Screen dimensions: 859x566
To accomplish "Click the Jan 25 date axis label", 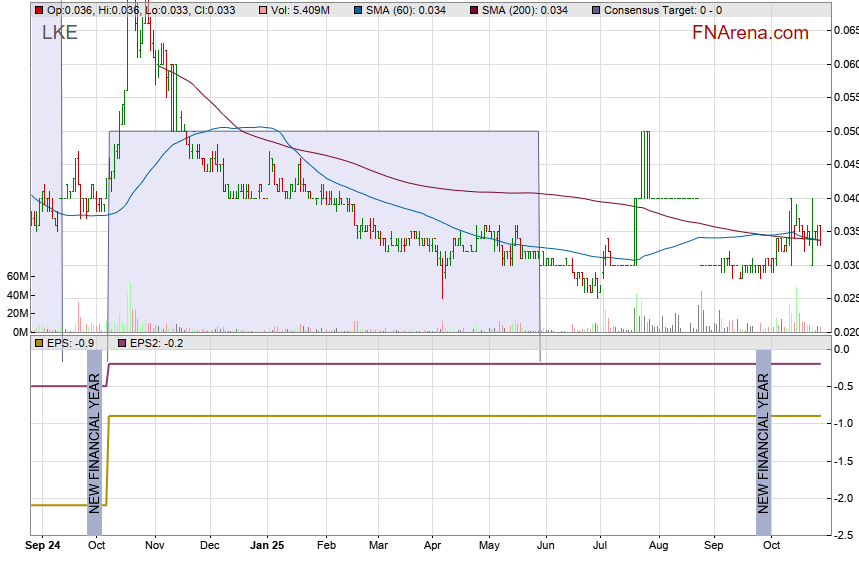I will [266, 547].
